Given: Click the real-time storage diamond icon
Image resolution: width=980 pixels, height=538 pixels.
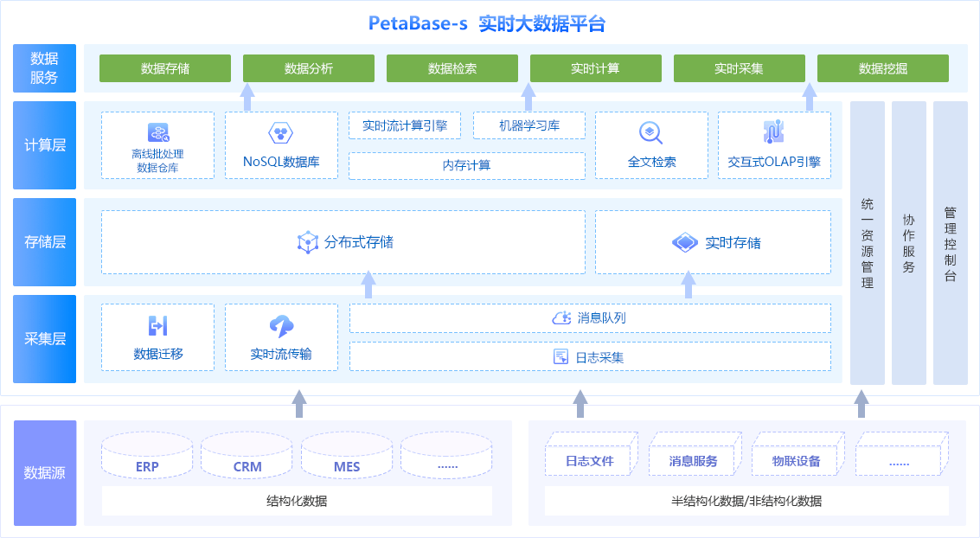Looking at the screenshot, I should [685, 242].
